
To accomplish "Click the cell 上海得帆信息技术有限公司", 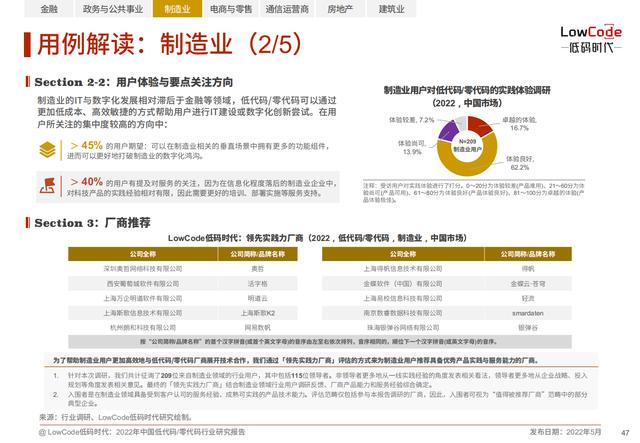I will (403, 269).
